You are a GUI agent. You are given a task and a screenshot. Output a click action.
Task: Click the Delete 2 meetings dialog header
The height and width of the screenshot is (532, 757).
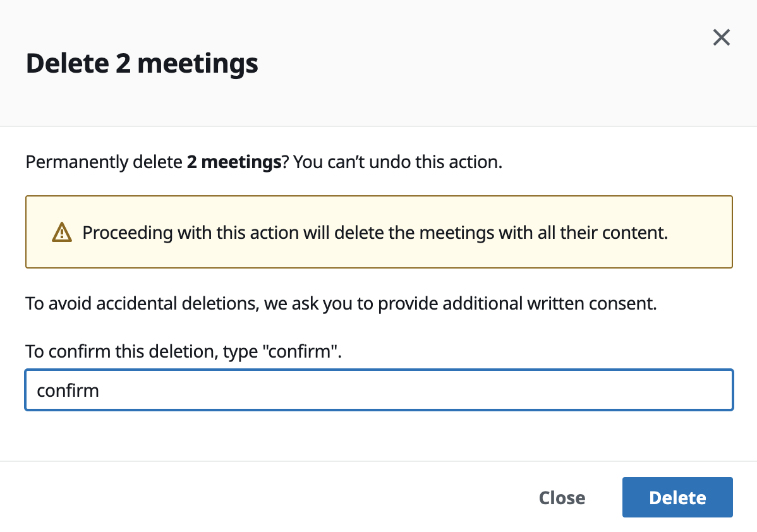coord(142,63)
